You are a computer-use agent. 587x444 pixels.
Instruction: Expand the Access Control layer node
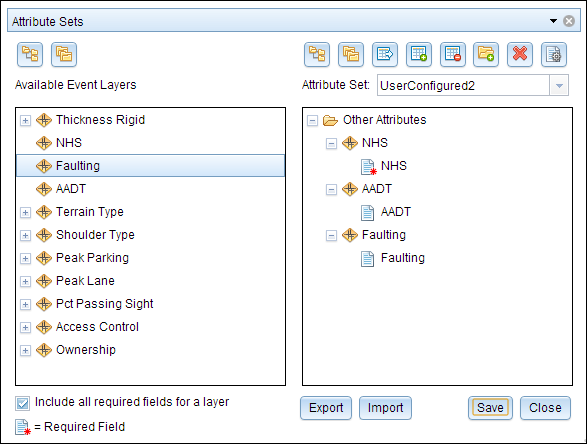click(25, 328)
